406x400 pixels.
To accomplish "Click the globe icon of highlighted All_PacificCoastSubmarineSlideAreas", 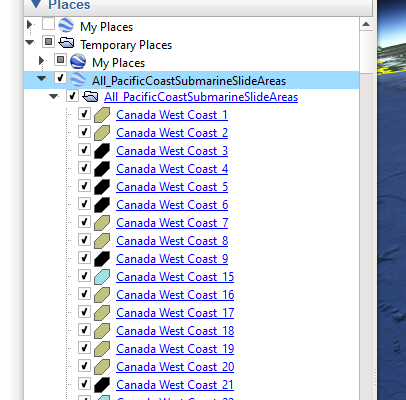I will coord(78,79).
